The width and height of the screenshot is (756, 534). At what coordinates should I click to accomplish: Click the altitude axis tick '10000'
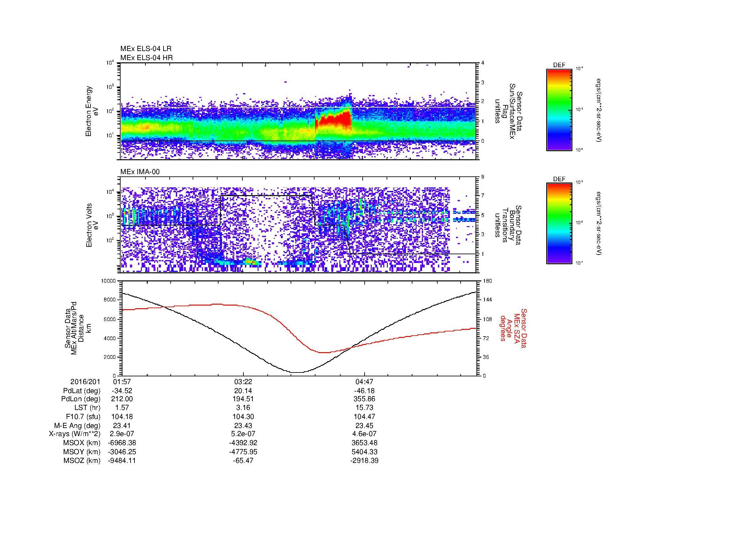pos(108,281)
